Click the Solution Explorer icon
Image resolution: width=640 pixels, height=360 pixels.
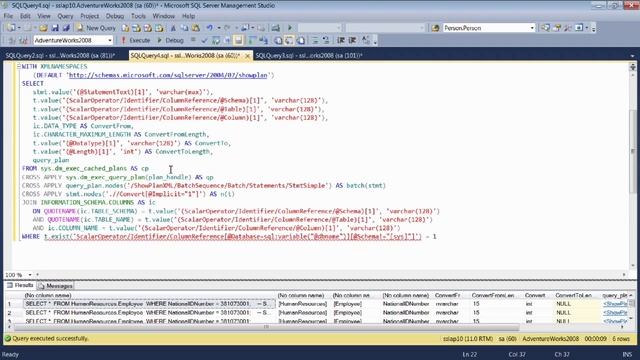[x=545, y=28]
